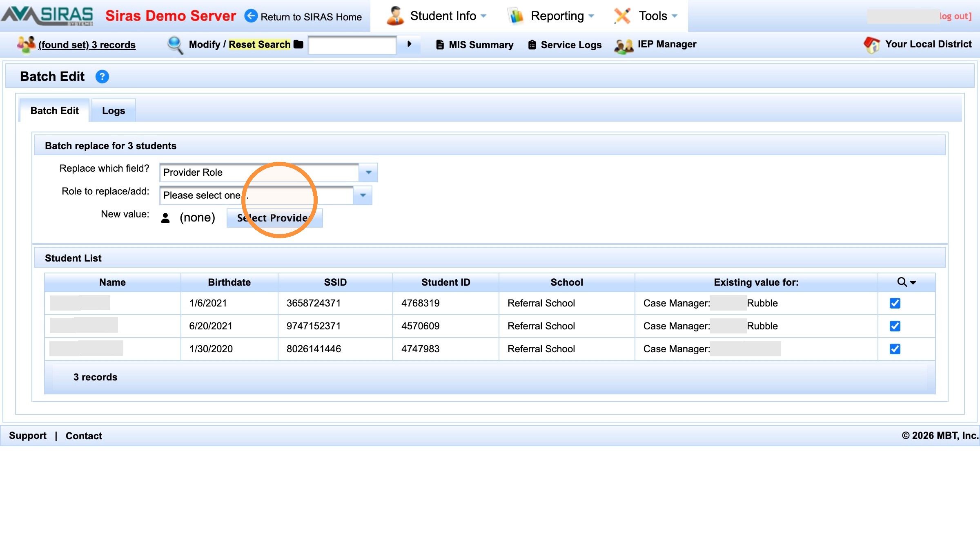The height and width of the screenshot is (548, 980).
Task: Click the Your Local District house icon
Action: tap(871, 45)
